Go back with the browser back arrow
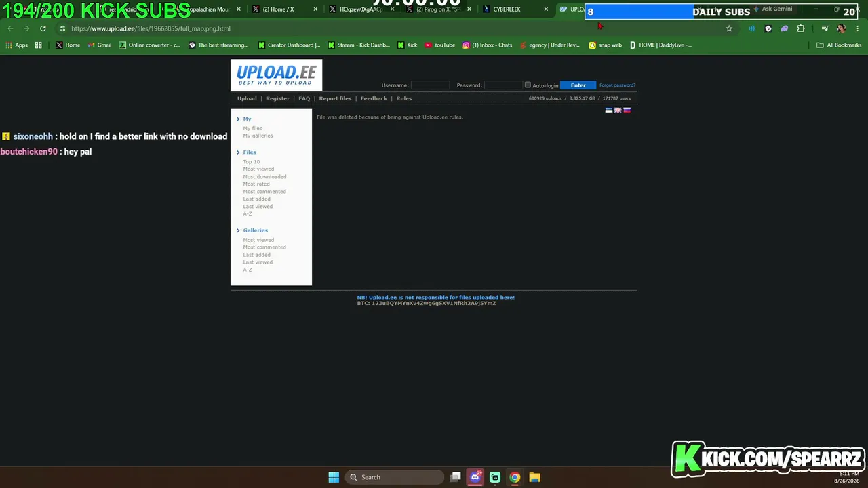The width and height of the screenshot is (868, 488). pyautogui.click(x=10, y=28)
